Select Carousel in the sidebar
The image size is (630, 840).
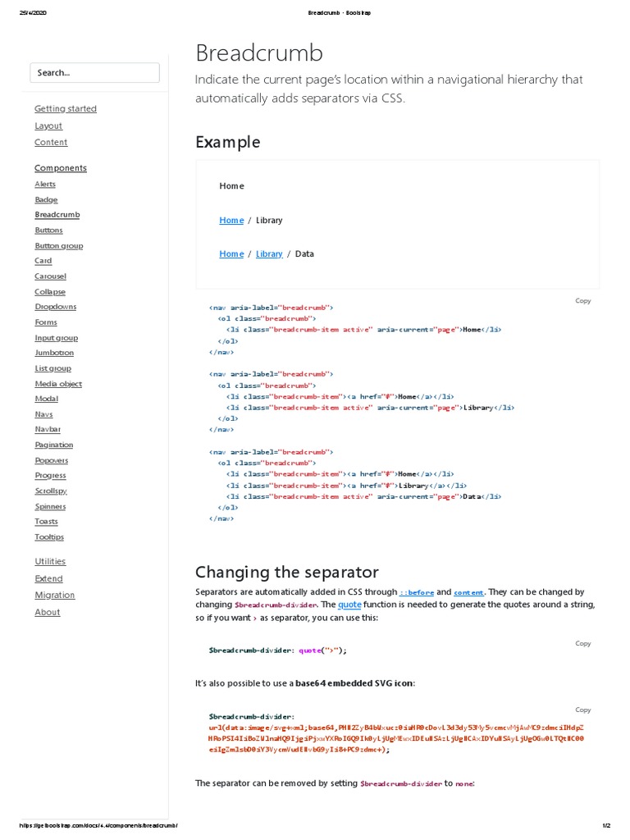click(x=50, y=276)
